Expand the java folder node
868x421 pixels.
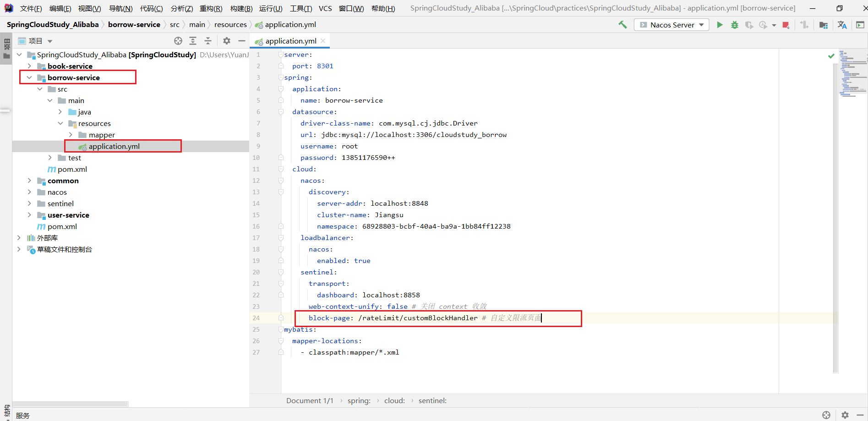pos(60,112)
